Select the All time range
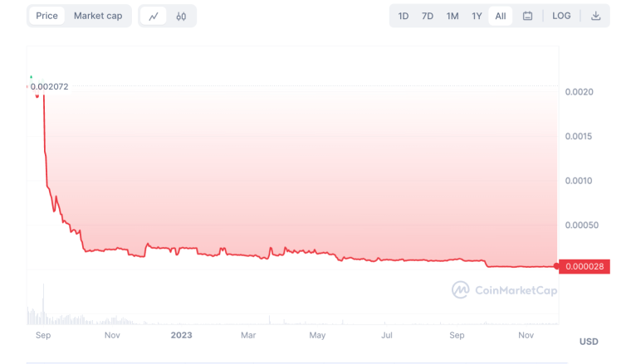This screenshot has height=364, width=631. (500, 16)
